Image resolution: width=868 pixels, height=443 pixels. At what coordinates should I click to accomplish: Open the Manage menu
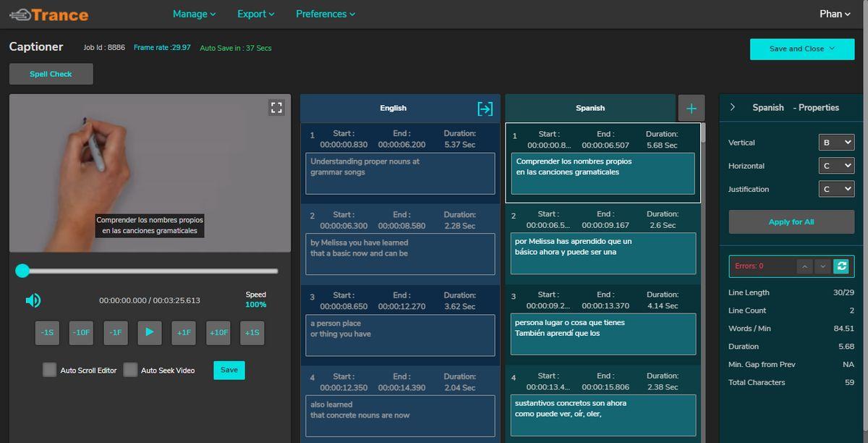click(x=195, y=14)
